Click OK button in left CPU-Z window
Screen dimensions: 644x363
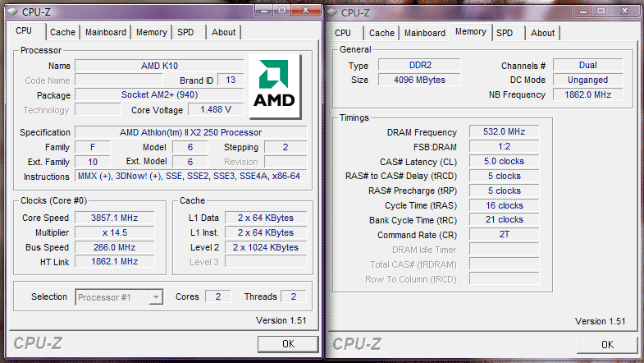click(x=288, y=343)
